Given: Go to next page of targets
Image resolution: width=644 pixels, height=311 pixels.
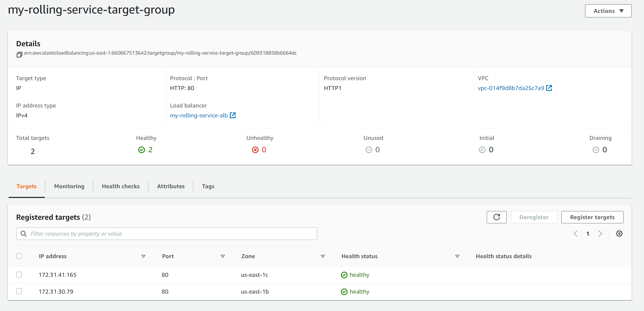Looking at the screenshot, I should [x=600, y=233].
